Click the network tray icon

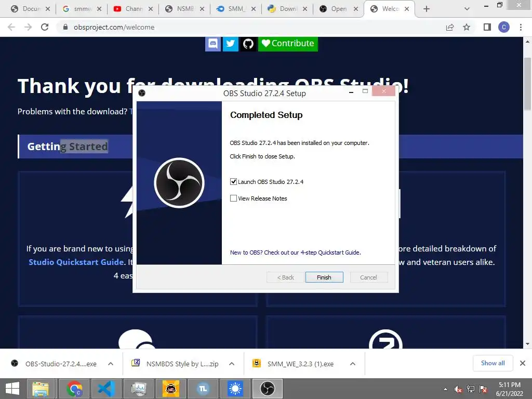471,390
